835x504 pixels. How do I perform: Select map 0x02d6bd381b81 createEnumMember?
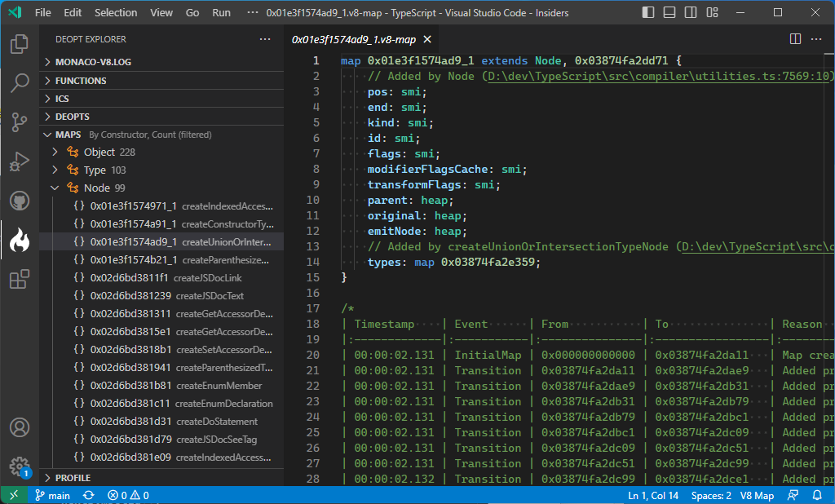(161, 385)
